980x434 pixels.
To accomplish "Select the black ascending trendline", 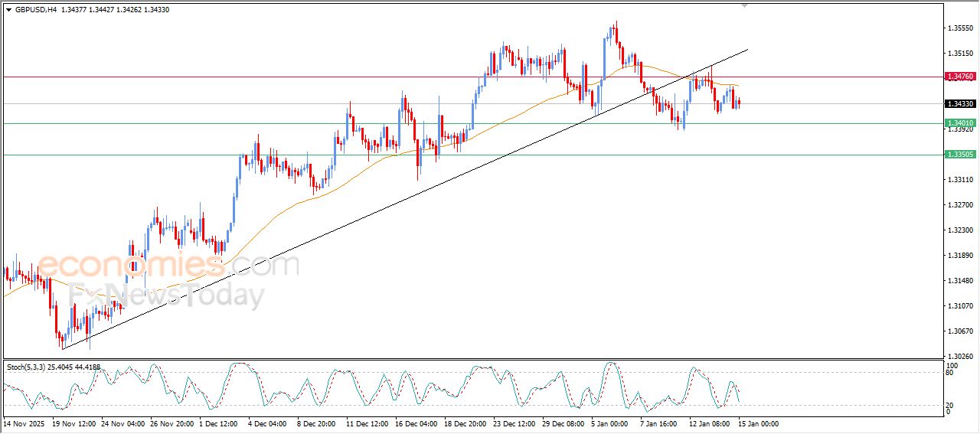I will (x=383, y=207).
